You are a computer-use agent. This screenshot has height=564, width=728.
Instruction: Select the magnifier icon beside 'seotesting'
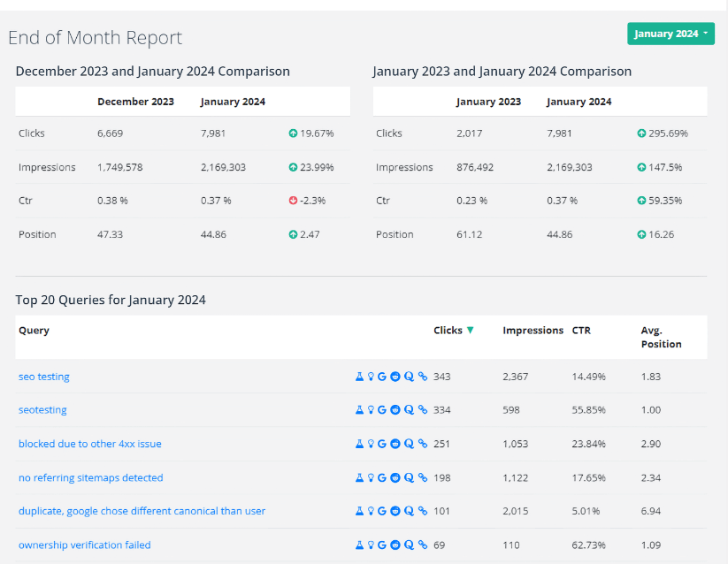407,409
